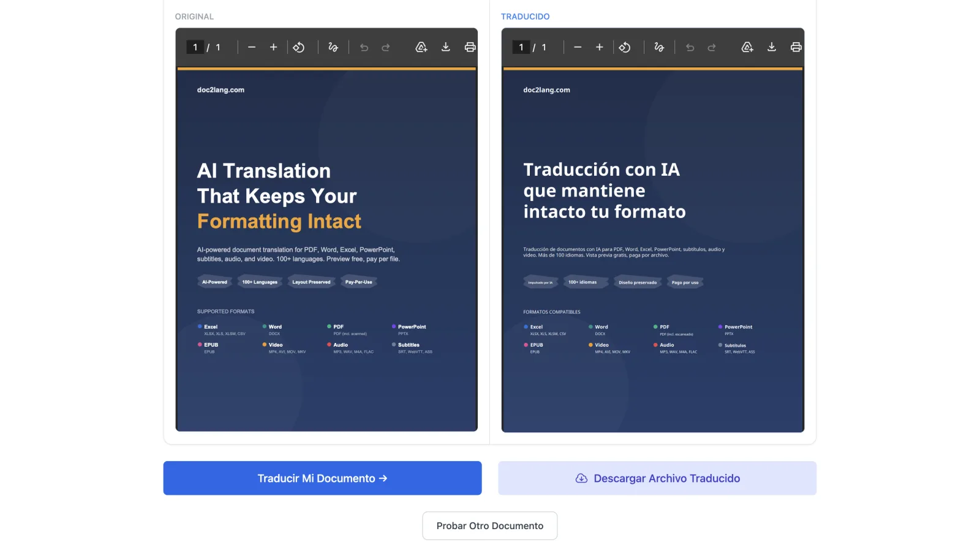
Task: Click 'Diseño preservado' badge in translation
Action: (x=638, y=282)
